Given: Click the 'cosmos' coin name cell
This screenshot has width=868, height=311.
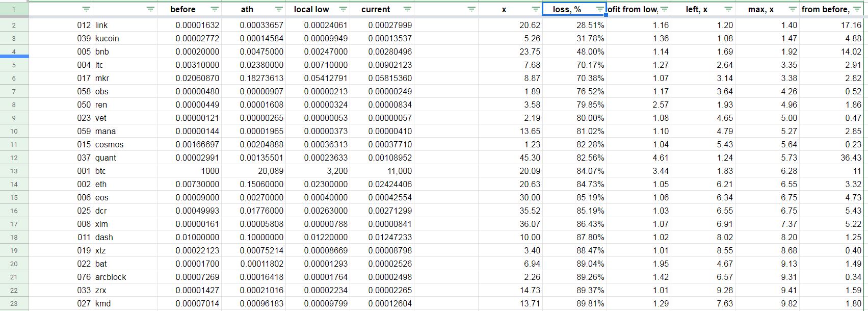Looking at the screenshot, I should pos(125,144).
